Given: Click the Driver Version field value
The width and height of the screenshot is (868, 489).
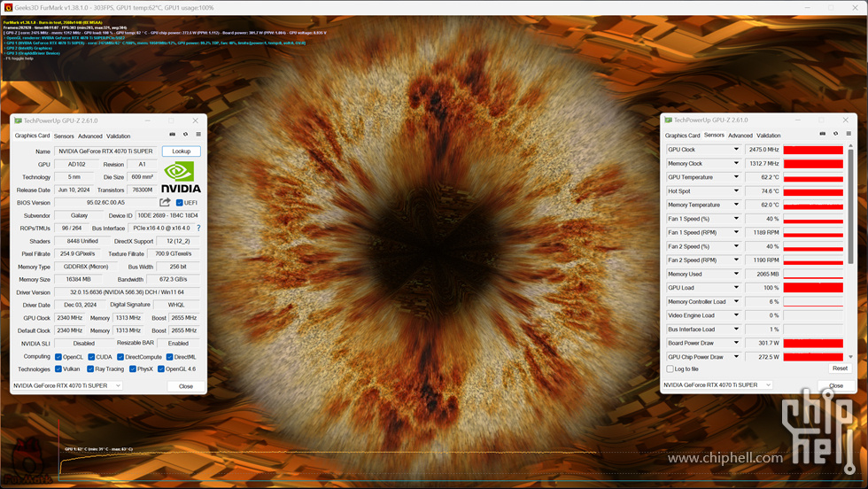Looking at the screenshot, I should tap(128, 292).
